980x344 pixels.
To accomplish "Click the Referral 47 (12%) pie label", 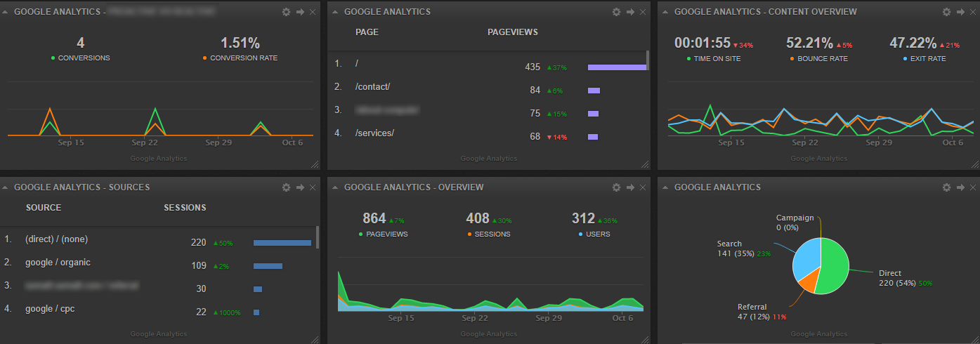I will click(762, 312).
